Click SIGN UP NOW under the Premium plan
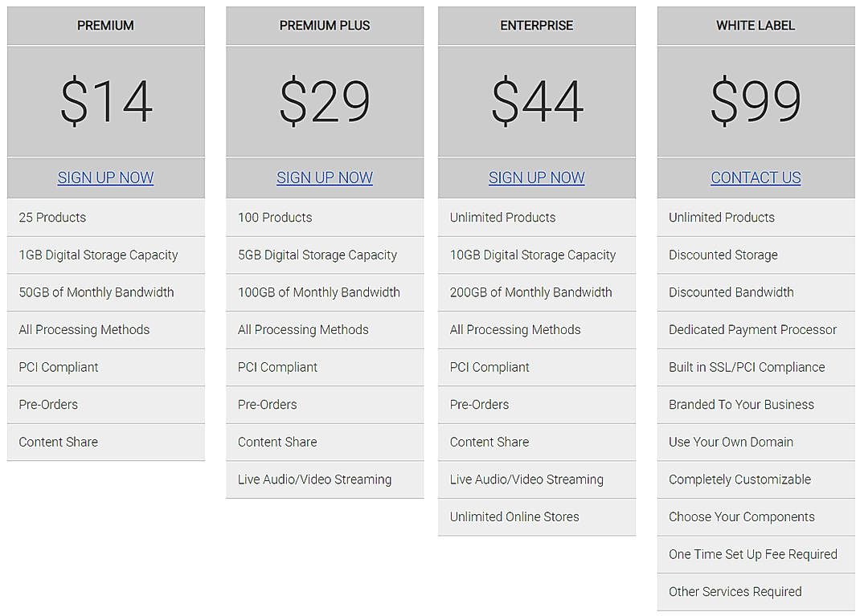 coord(105,177)
